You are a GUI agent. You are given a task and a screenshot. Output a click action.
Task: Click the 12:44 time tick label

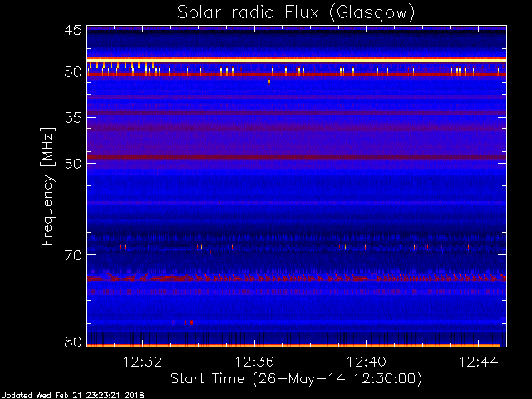click(x=479, y=362)
